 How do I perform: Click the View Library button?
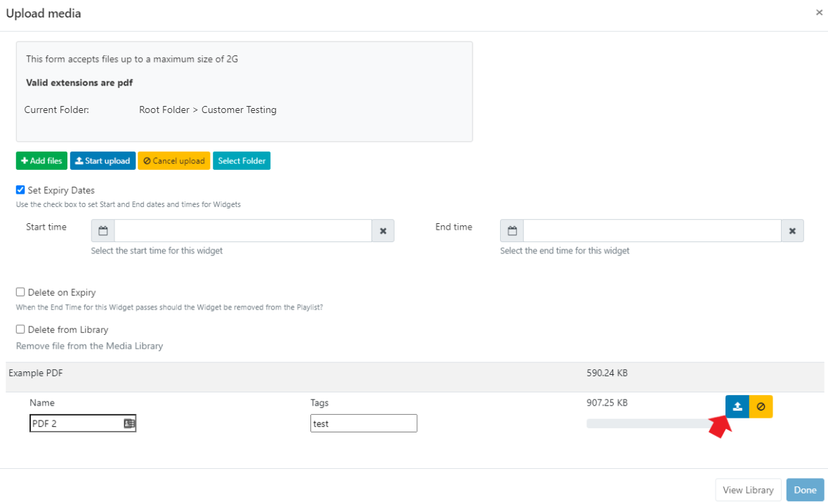click(748, 490)
